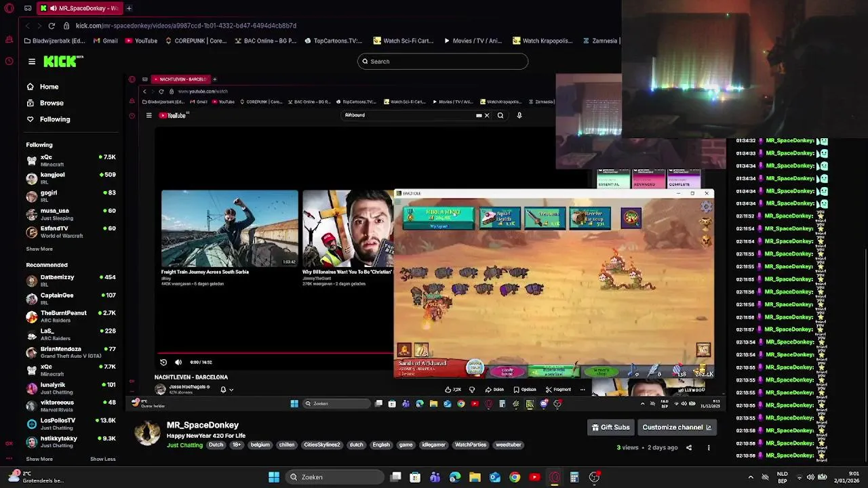
Task: Open Opera sidebar history clock icon
Action: pyautogui.click(x=9, y=61)
